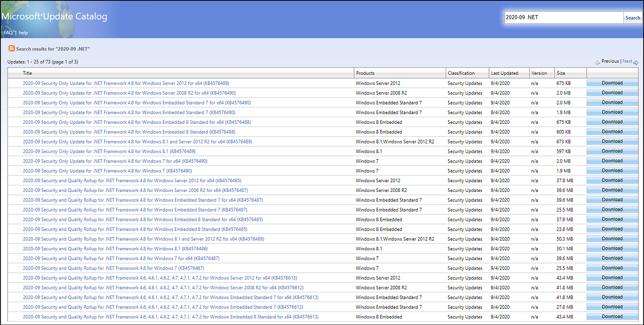Image resolution: width=644 pixels, height=325 pixels.
Task: Download the 30.1 MB Windows 8.1 rollup
Action: [612, 248]
